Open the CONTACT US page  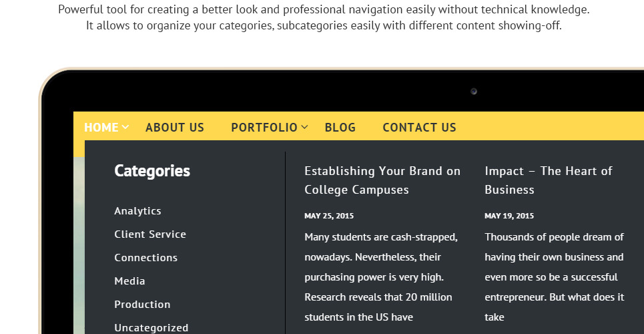click(x=419, y=128)
